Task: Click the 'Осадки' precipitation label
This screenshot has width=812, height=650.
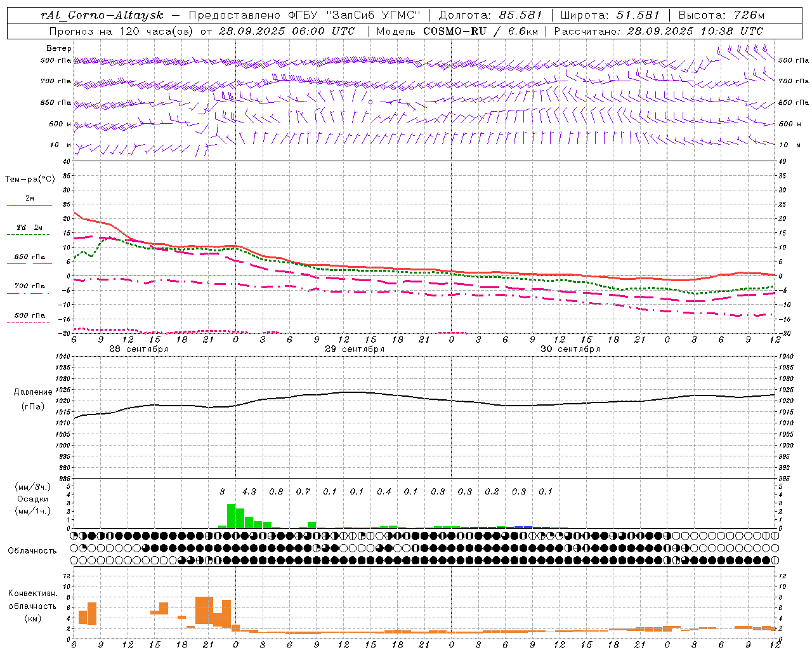Action: tap(33, 499)
